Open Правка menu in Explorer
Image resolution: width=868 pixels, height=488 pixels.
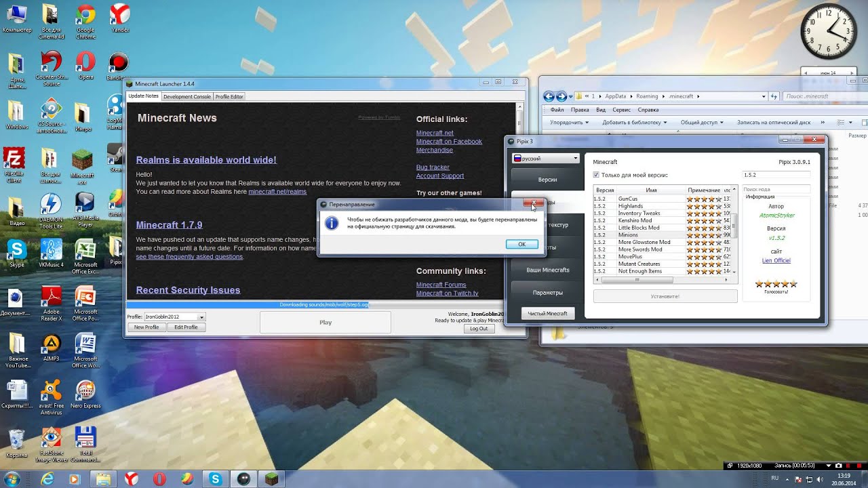pyautogui.click(x=580, y=110)
